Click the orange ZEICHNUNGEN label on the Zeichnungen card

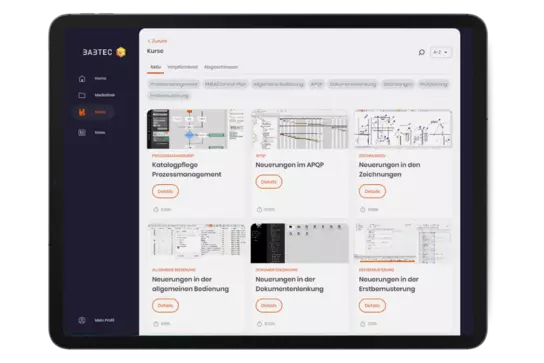tap(372, 156)
